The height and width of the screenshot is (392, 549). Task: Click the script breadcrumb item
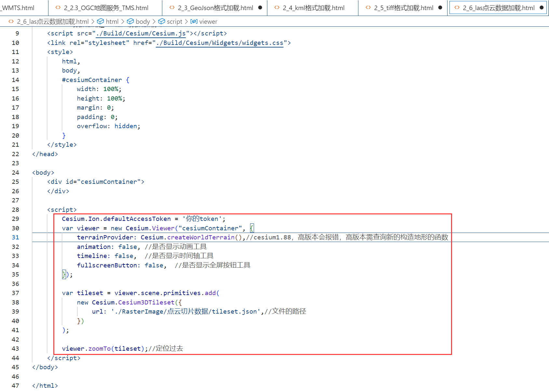pos(175,21)
